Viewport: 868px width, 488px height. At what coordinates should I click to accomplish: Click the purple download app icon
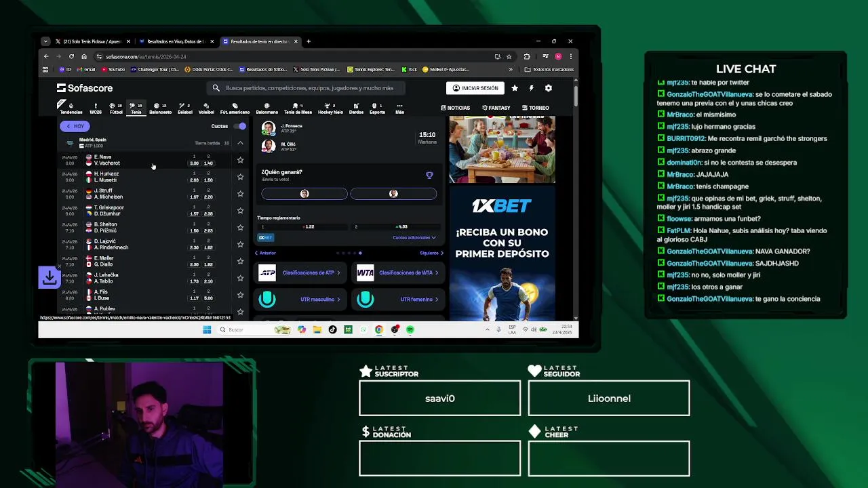coord(49,277)
